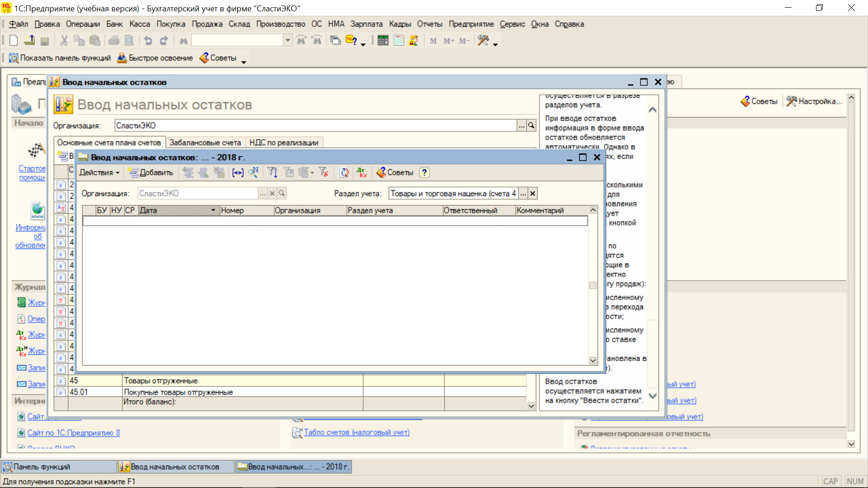This screenshot has width=868, height=488.
Task: Open the Раздел учета selection ellipsis button
Action: (x=523, y=193)
